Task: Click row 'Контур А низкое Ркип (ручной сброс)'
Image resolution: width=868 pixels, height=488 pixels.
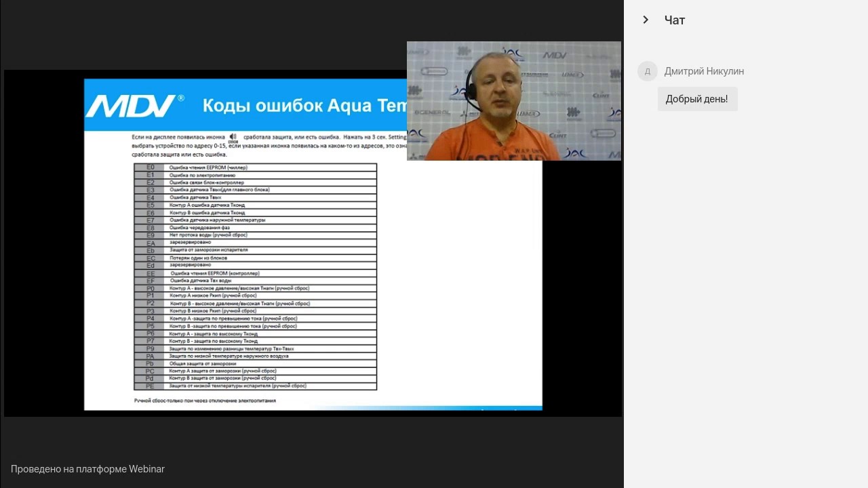Action: pos(255,296)
